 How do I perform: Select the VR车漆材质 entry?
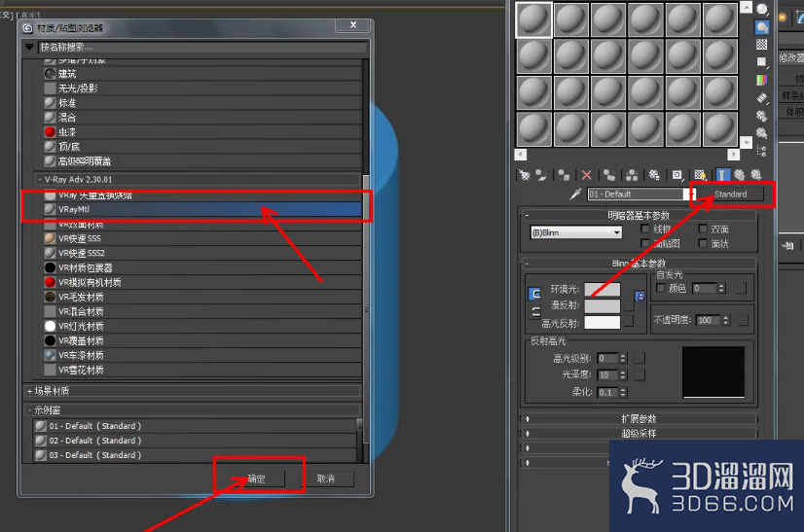(202, 355)
